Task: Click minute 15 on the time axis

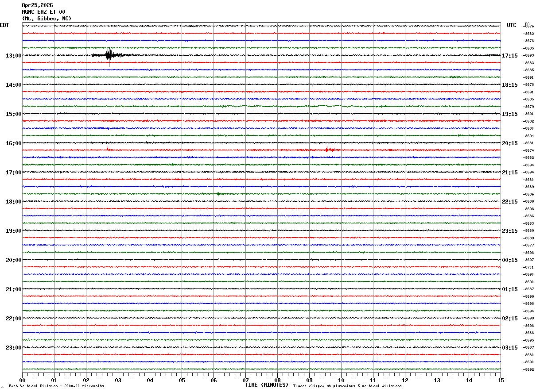Action: 501,380
